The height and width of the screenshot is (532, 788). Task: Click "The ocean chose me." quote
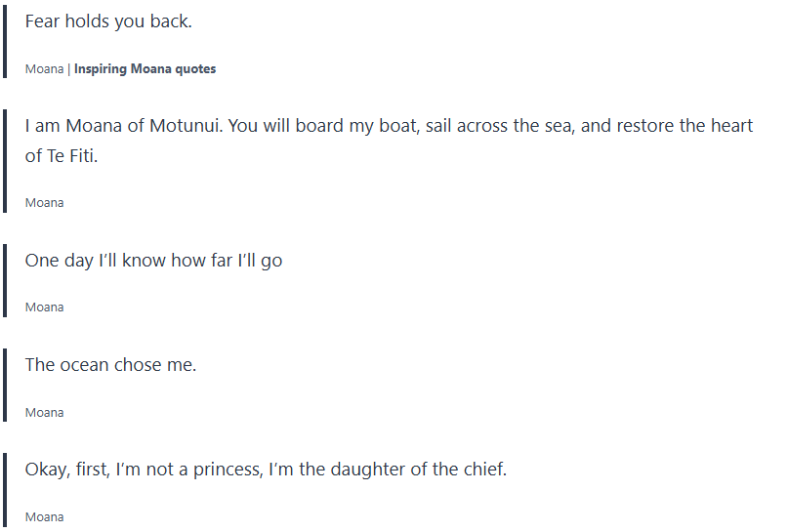pos(110,365)
